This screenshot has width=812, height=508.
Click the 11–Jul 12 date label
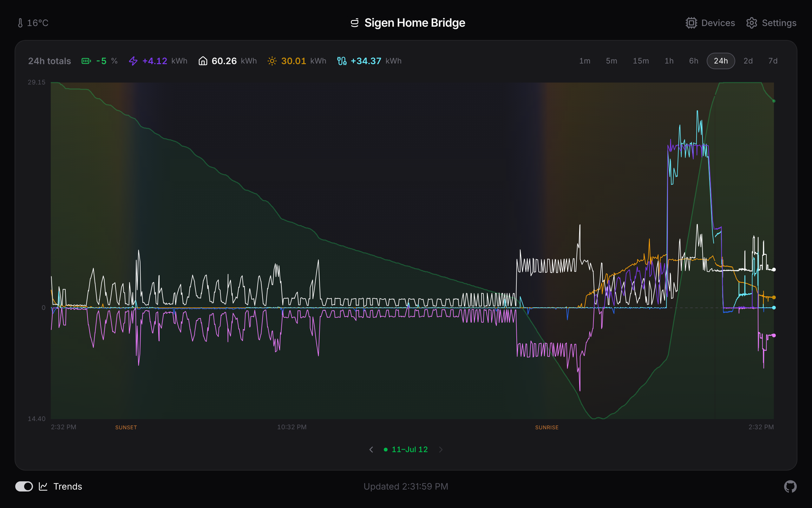[x=410, y=450]
